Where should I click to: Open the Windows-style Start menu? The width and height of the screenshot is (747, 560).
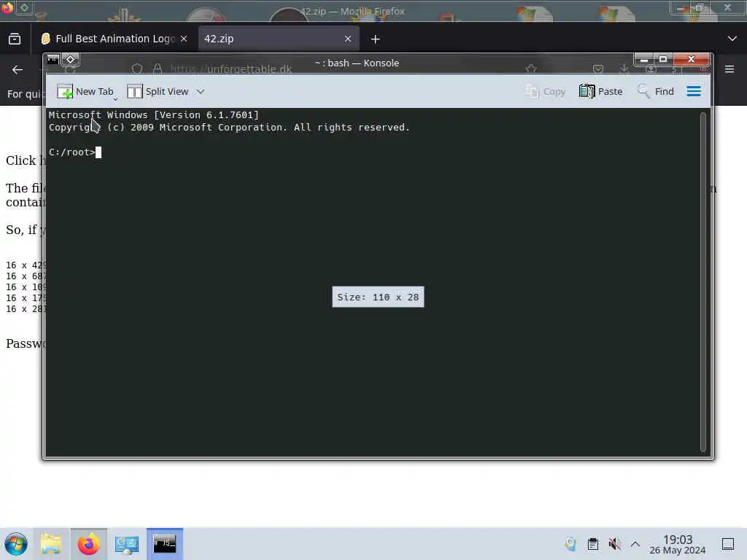pos(16,544)
